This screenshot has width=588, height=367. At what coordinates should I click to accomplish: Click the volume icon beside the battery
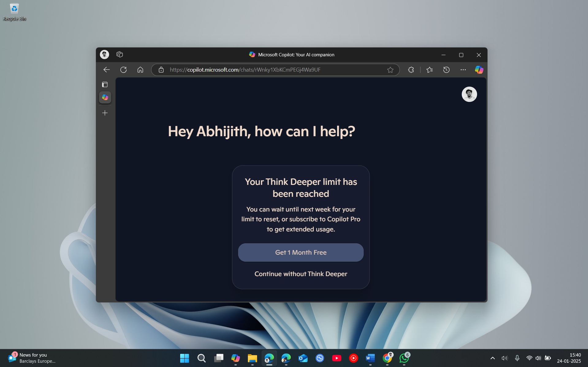538,358
